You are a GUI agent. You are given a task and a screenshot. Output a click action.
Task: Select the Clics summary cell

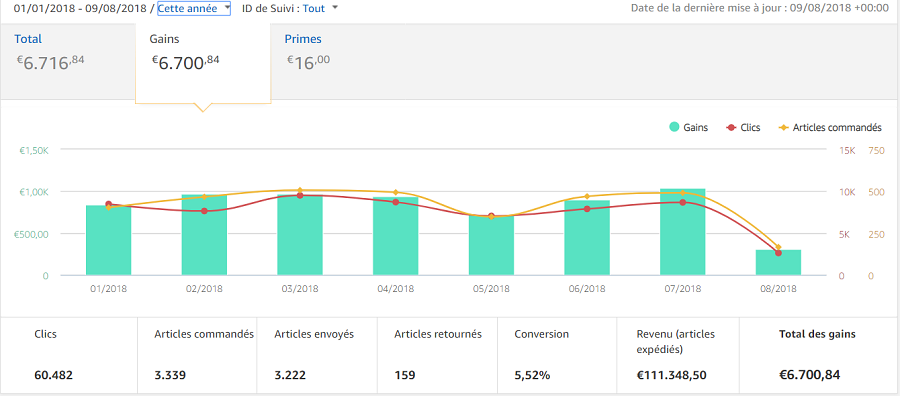click(69, 355)
